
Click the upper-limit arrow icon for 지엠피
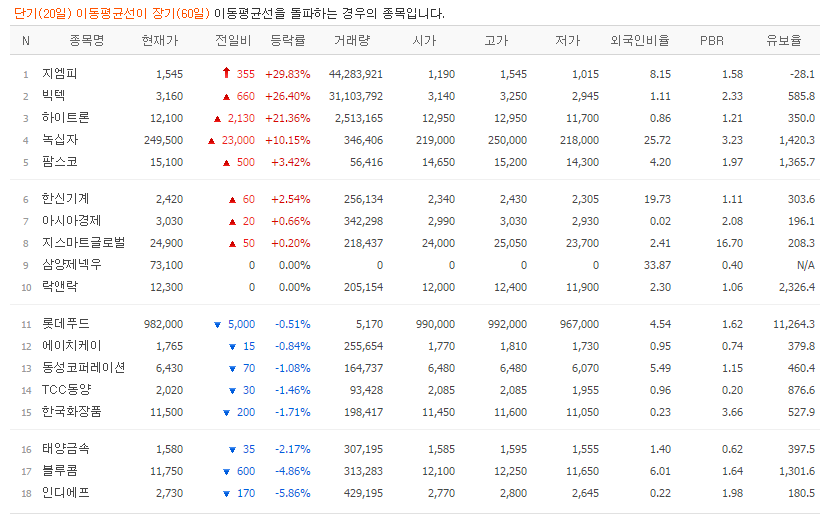[226, 73]
